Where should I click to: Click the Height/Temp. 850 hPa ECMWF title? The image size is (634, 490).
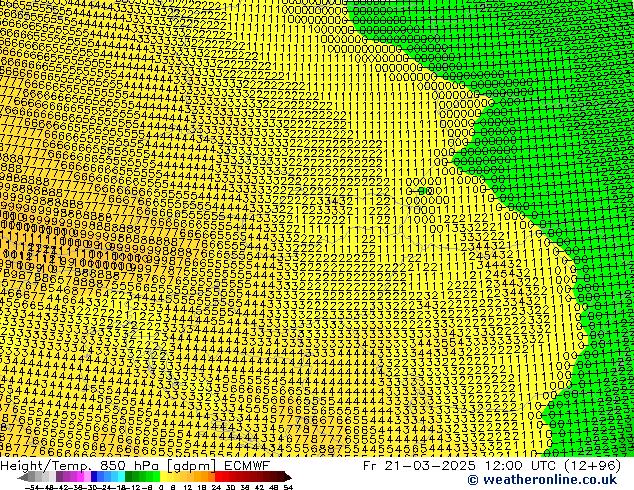pos(135,466)
